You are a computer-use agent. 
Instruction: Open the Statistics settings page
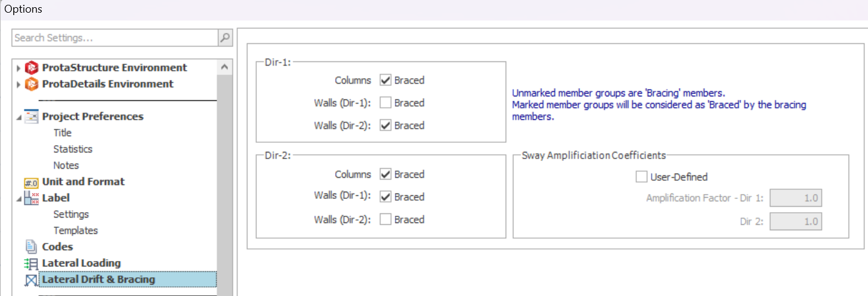(x=72, y=149)
